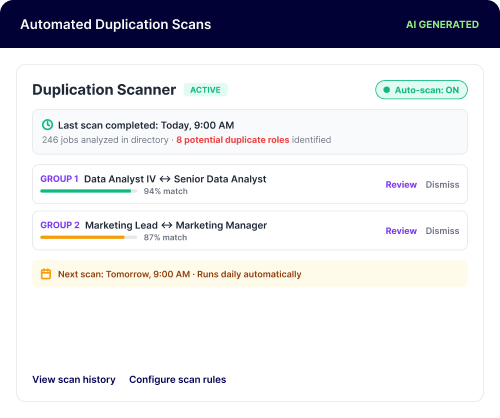
Task: Click 'Automated Duplication Scans' header title
Action: pos(116,25)
